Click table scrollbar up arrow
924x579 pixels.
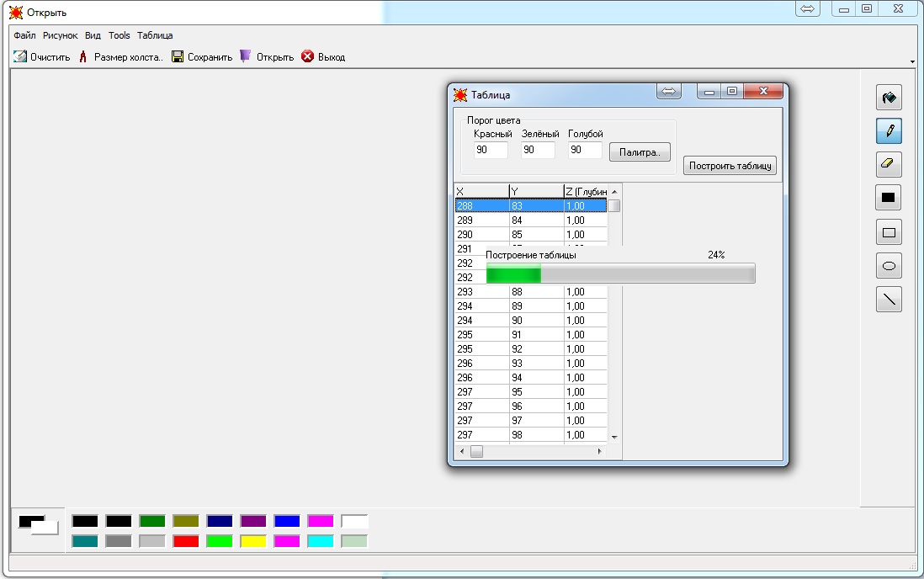click(614, 192)
